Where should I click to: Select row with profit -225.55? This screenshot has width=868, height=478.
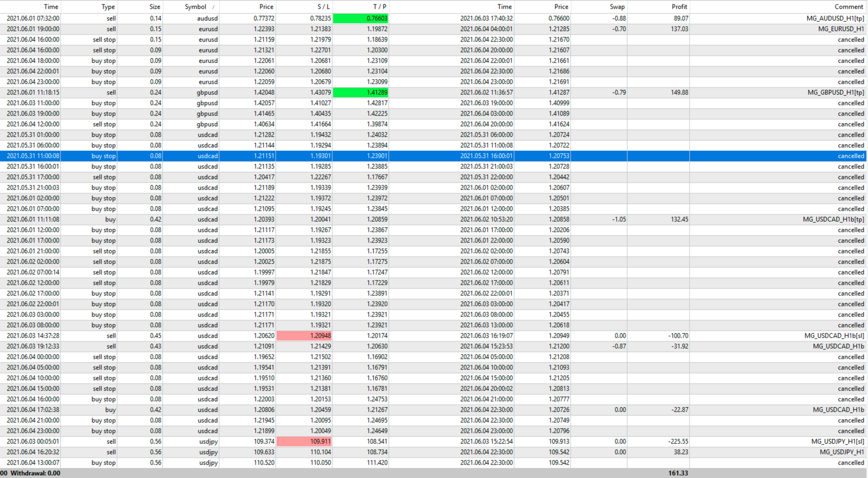click(678, 441)
